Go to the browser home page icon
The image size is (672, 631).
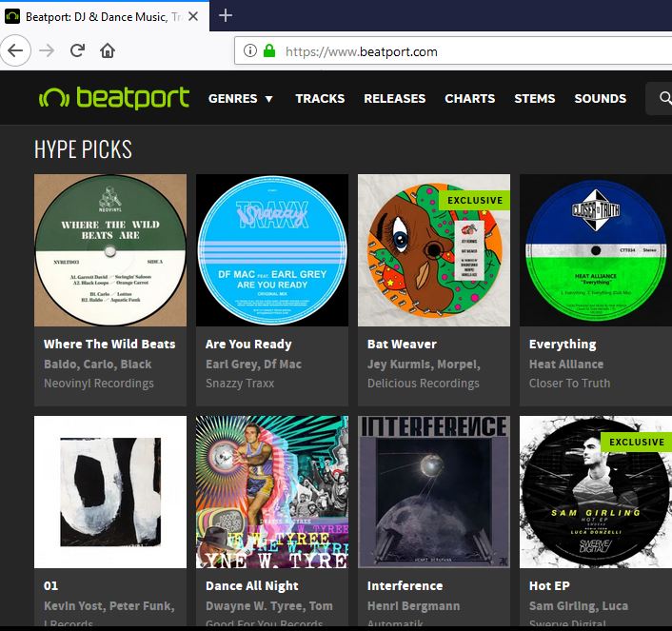108,50
